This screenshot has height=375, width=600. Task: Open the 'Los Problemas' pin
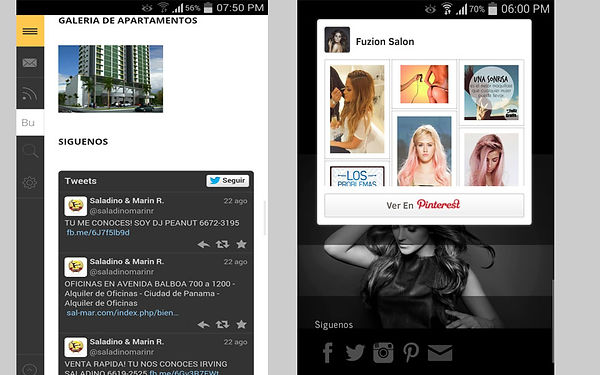357,176
